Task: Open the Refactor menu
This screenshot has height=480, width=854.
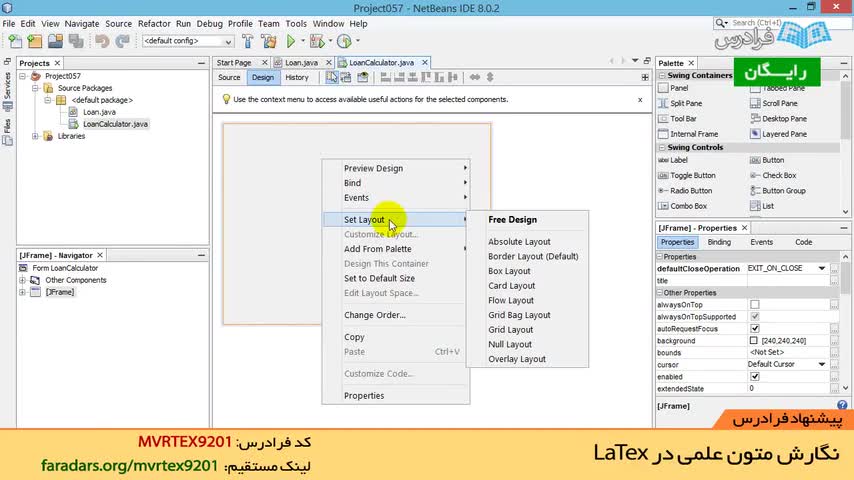Action: point(154,23)
